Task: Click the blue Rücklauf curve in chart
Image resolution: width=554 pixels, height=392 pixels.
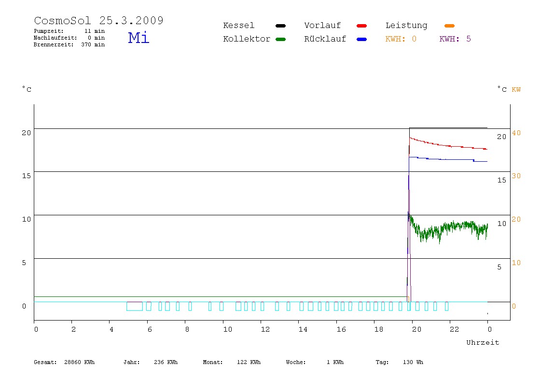Action: click(x=449, y=159)
